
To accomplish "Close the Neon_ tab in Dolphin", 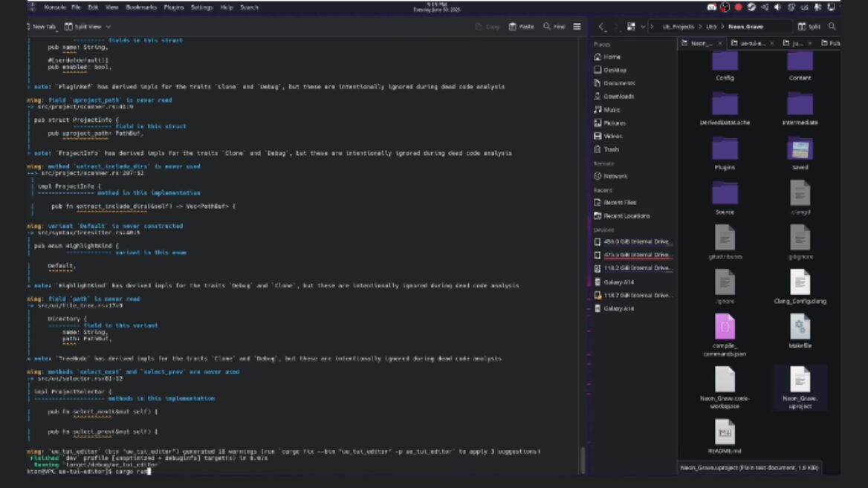I will click(x=719, y=43).
